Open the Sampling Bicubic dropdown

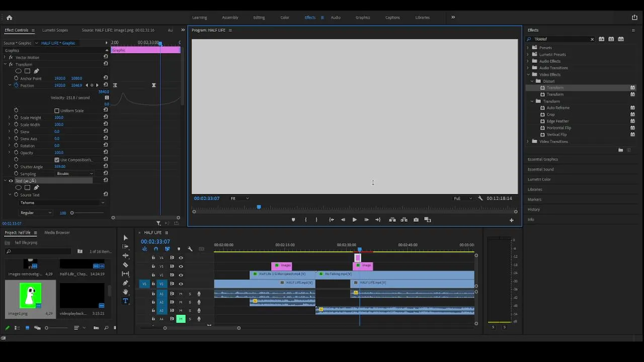click(x=75, y=173)
